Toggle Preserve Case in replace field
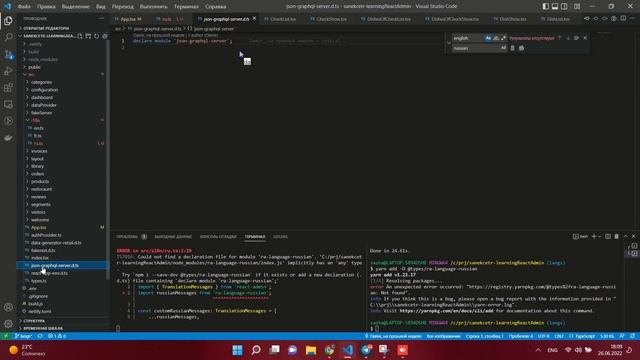Image resolution: width=640 pixels, height=360 pixels. (503, 48)
